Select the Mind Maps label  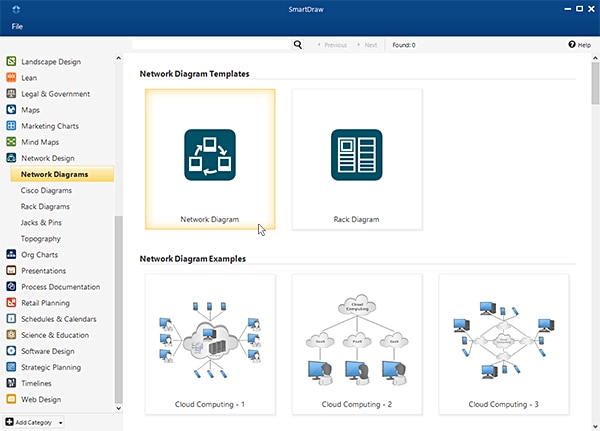(40, 142)
